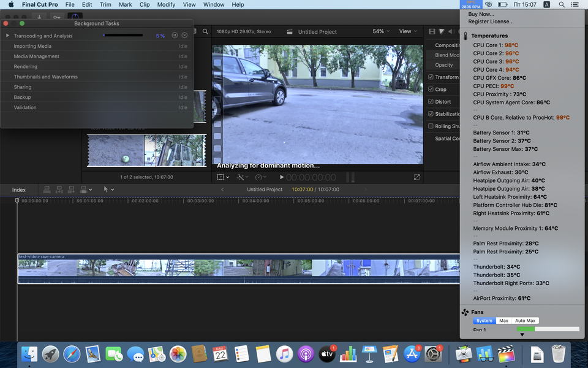The height and width of the screenshot is (368, 588).
Task: Open the View options dropdown
Action: click(x=407, y=31)
